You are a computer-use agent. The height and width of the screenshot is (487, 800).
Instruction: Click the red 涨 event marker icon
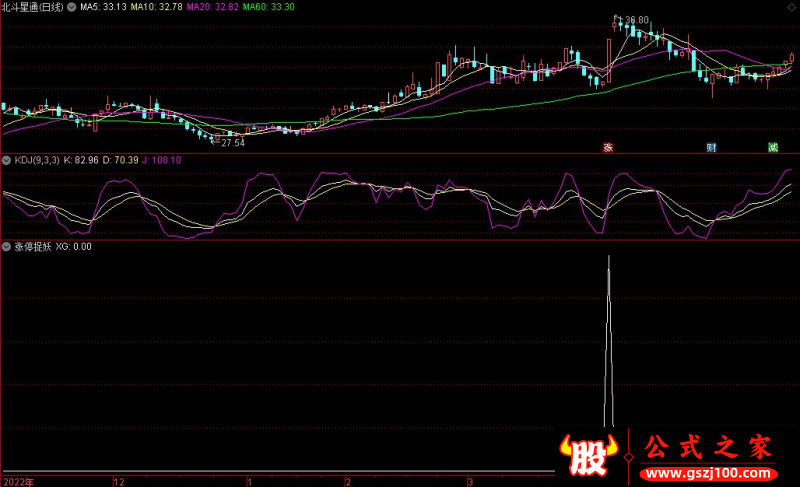click(606, 147)
